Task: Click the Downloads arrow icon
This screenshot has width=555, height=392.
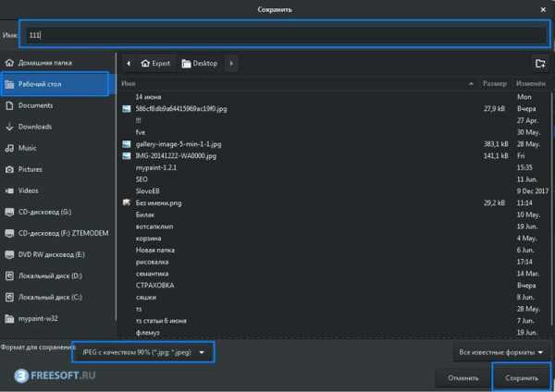Action: (x=9, y=127)
